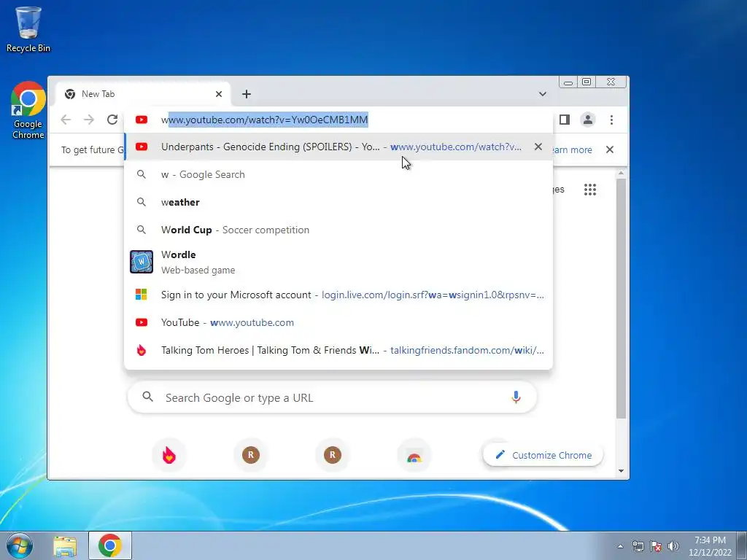The height and width of the screenshot is (560, 747).
Task: Click the Customize Chrome button
Action: [543, 455]
